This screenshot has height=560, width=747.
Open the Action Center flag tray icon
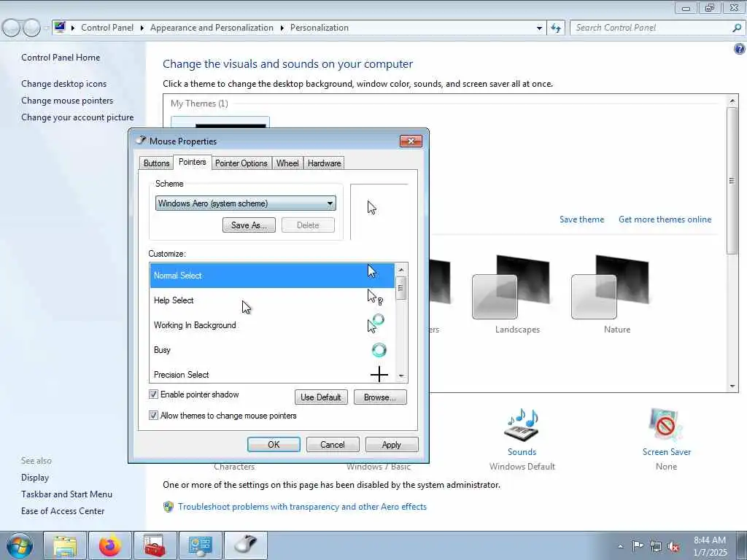tap(638, 546)
